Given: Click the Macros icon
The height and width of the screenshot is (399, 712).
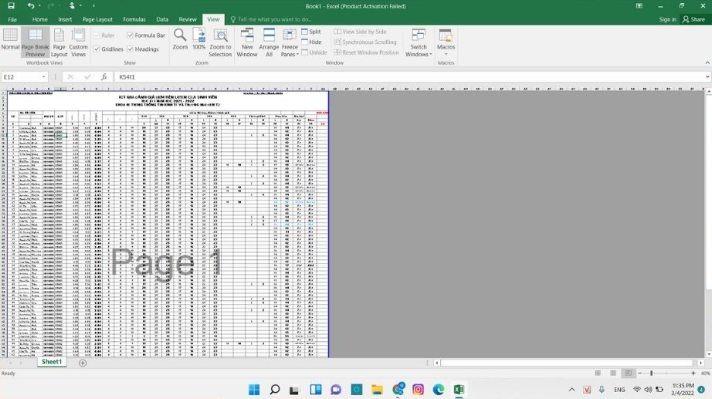Looking at the screenshot, I should click(x=445, y=36).
